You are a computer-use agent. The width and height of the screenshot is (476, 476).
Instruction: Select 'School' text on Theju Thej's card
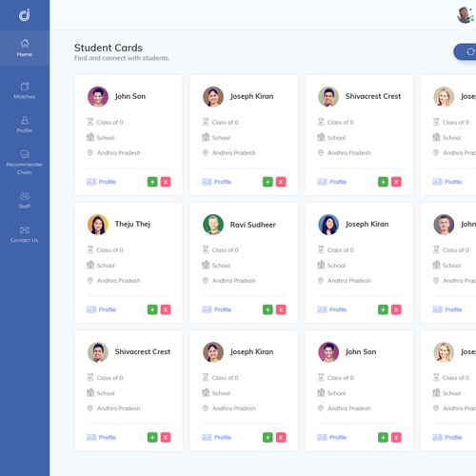coord(106,266)
